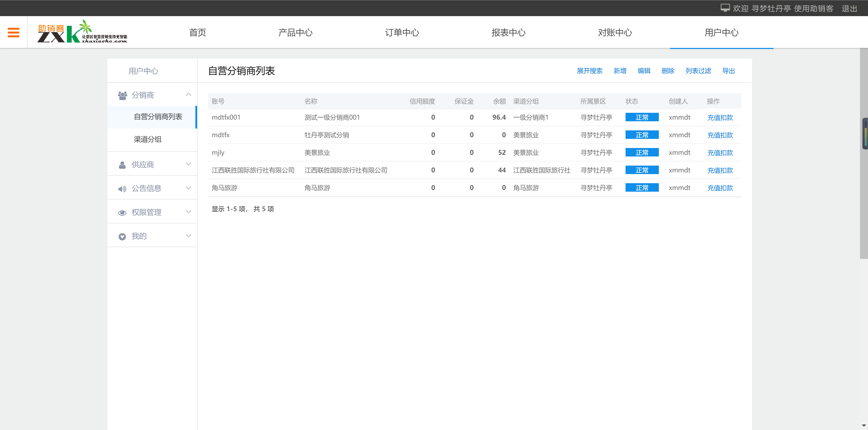Click the 分销商 group people icon
This screenshot has height=430, width=868.
[x=122, y=95]
